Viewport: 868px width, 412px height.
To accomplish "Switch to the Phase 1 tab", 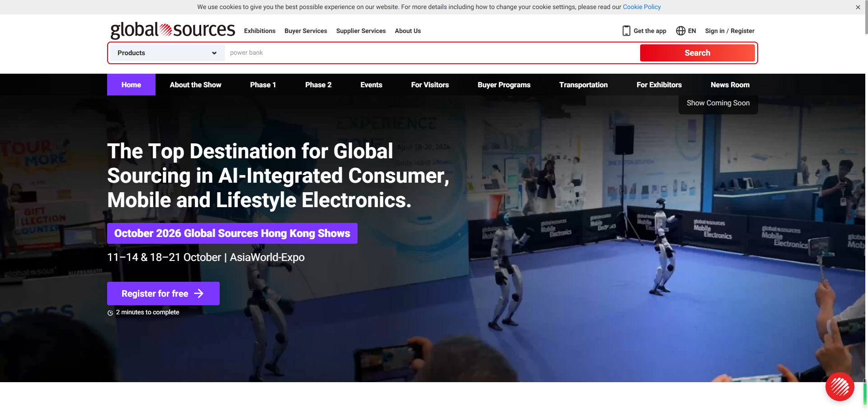I will tap(263, 85).
